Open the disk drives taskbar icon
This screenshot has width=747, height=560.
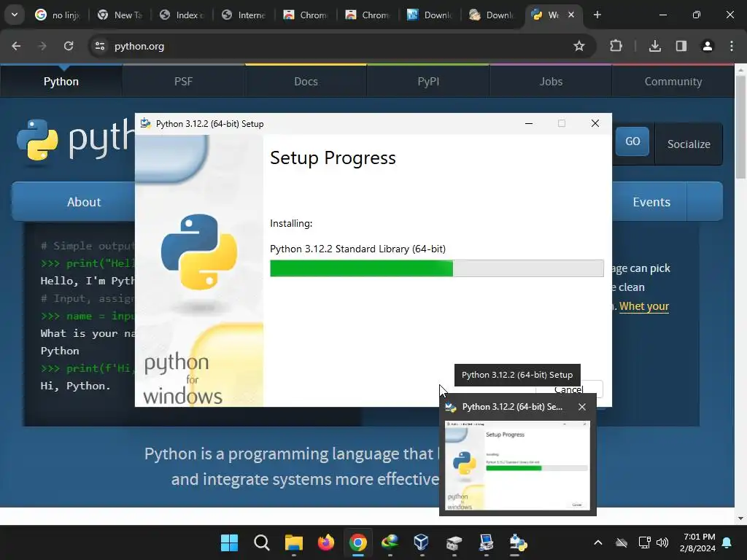tap(454, 542)
